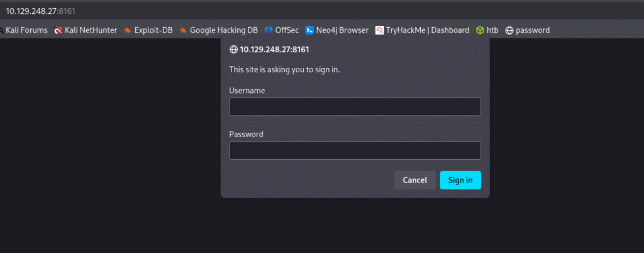Click the Username field label

(x=247, y=91)
